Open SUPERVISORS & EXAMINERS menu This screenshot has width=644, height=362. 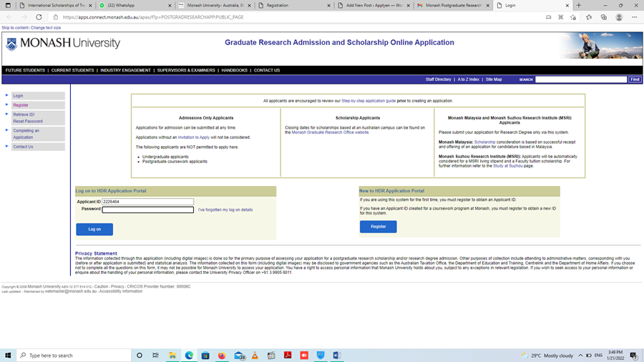pos(186,70)
